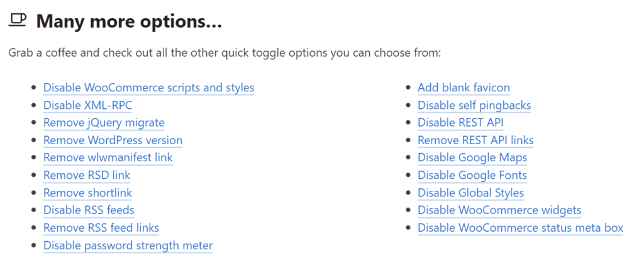Image resolution: width=644 pixels, height=272 pixels.
Task: Click Disable self pingbacks link
Action: [x=474, y=105]
